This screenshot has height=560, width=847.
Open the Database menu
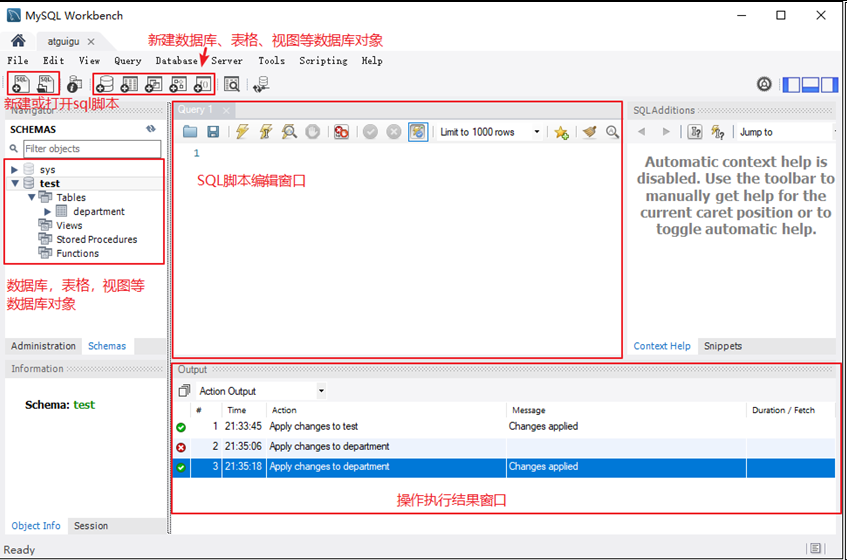tap(177, 60)
